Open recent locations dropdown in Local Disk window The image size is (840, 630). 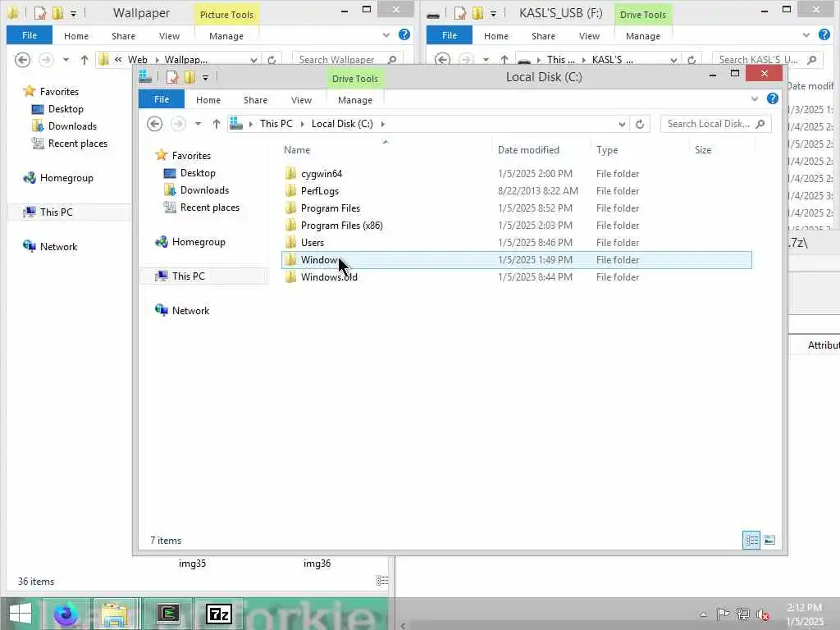(198, 124)
